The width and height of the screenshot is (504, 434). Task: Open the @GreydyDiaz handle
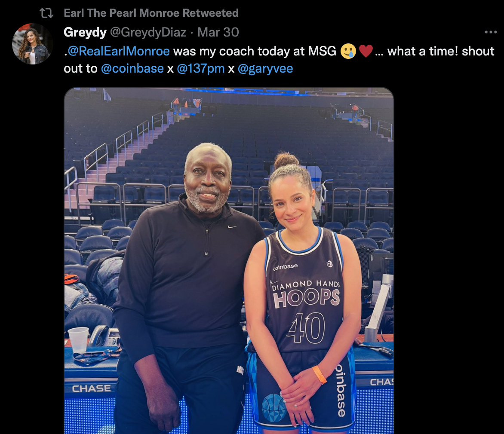click(x=148, y=32)
